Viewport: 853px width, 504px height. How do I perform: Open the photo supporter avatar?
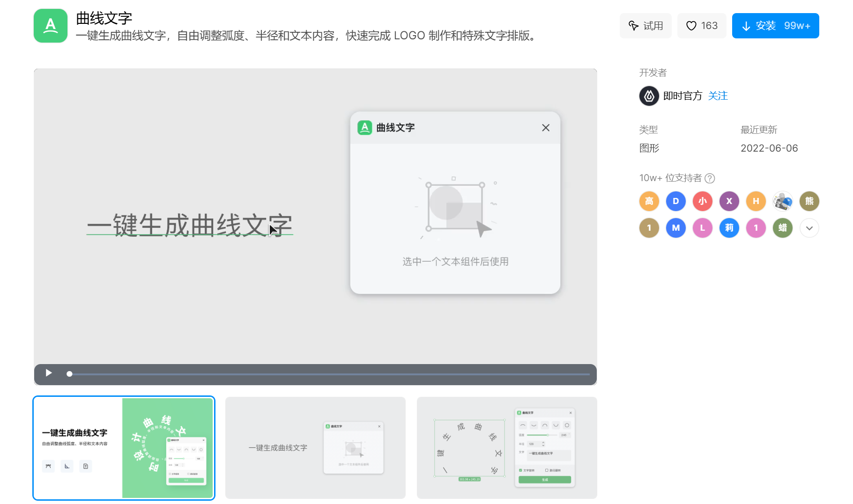(x=782, y=201)
